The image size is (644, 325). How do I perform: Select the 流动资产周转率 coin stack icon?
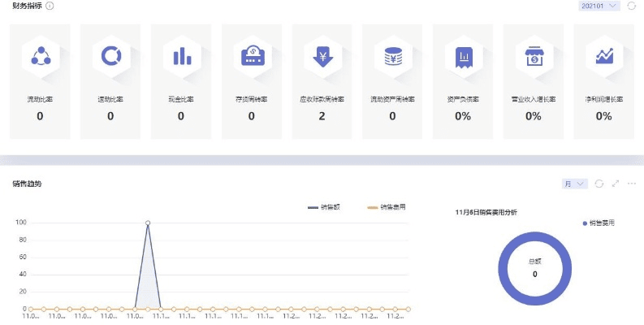coord(393,56)
